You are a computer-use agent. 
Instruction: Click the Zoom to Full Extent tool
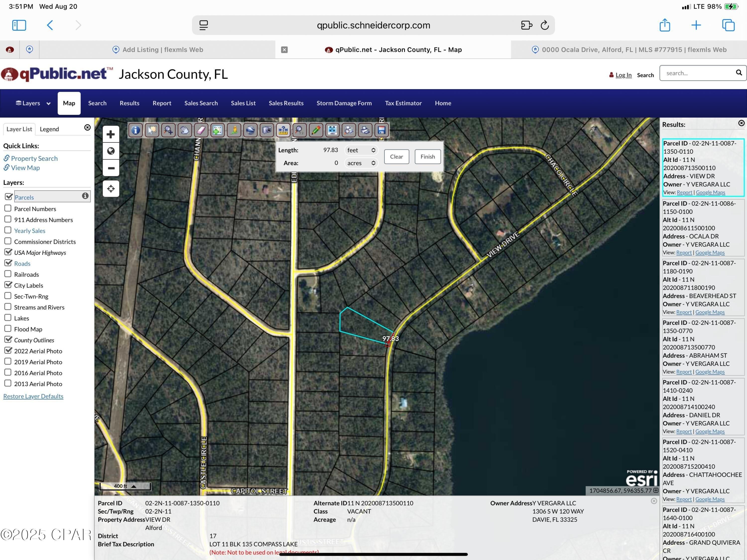click(x=332, y=130)
